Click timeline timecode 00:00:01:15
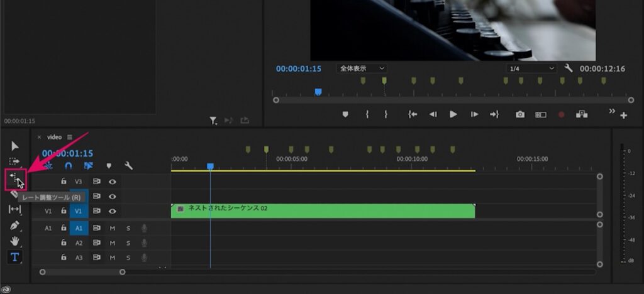Viewport: 644px width, 294px height. (67, 153)
